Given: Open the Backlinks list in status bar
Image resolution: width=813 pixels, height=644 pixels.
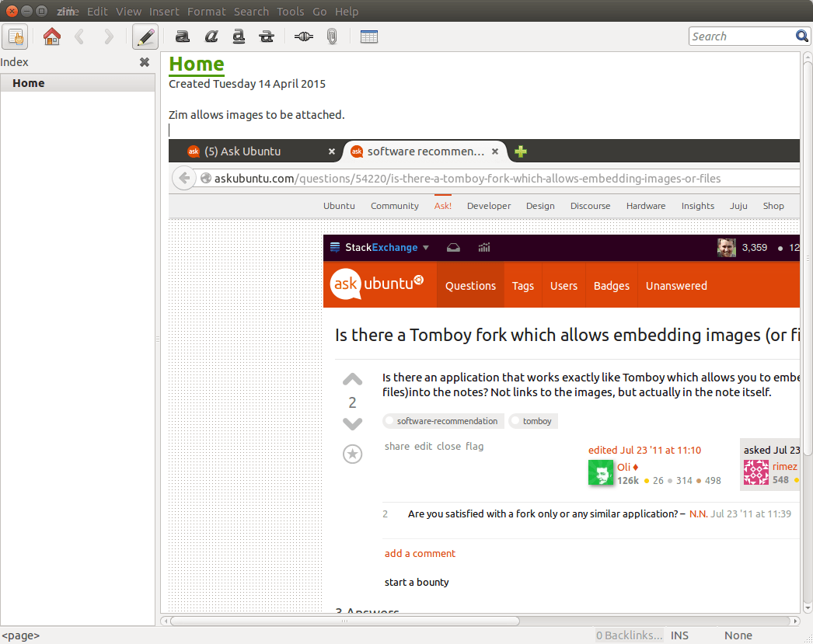Looking at the screenshot, I should tap(630, 635).
